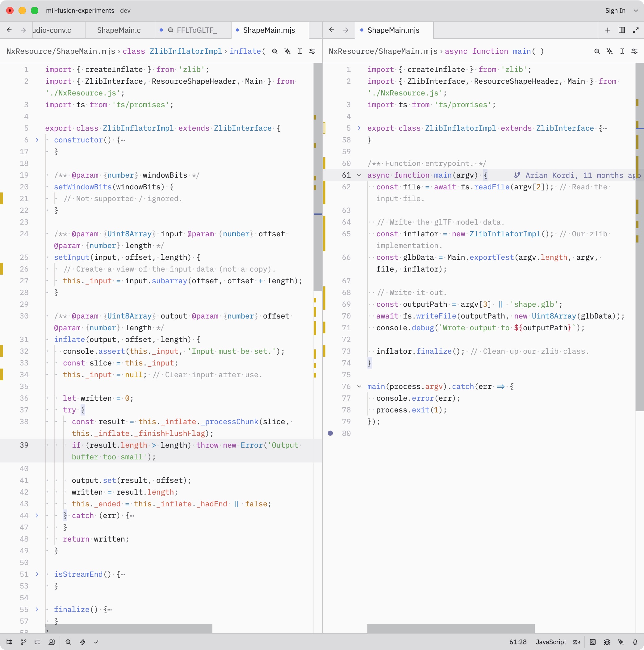Open the outline panel icon
644x650 pixels.
[x=37, y=642]
